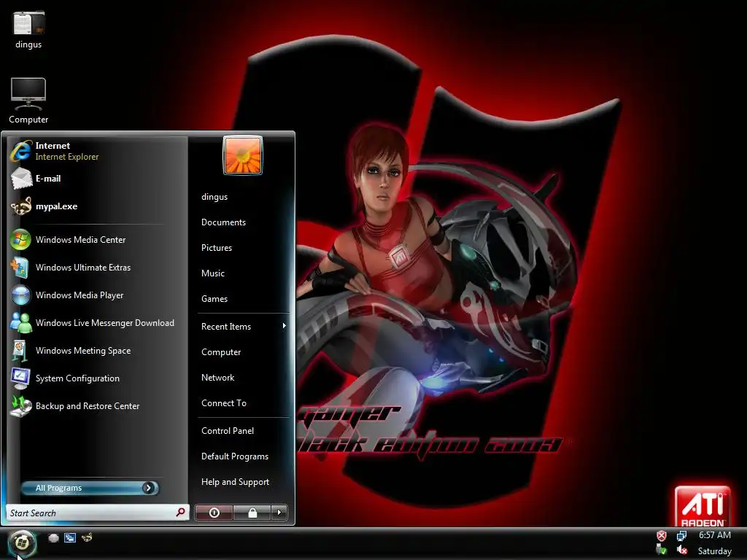Click the 'Saturday' day text in tray
This screenshot has height=560, width=747.
(715, 551)
